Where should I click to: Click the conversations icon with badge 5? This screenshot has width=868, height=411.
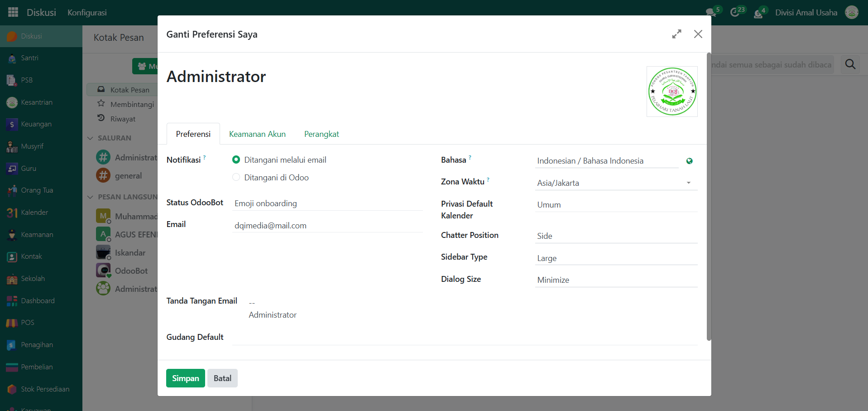[711, 12]
